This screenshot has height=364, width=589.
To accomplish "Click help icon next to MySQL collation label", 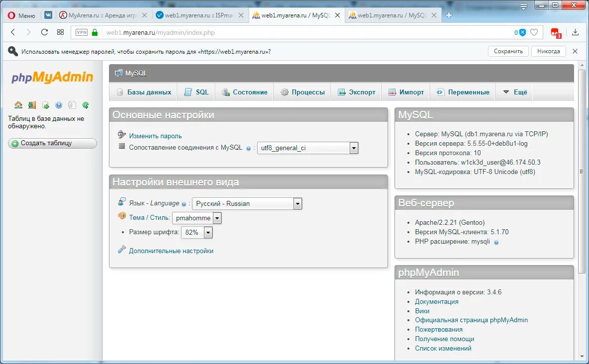I will click(x=248, y=148).
